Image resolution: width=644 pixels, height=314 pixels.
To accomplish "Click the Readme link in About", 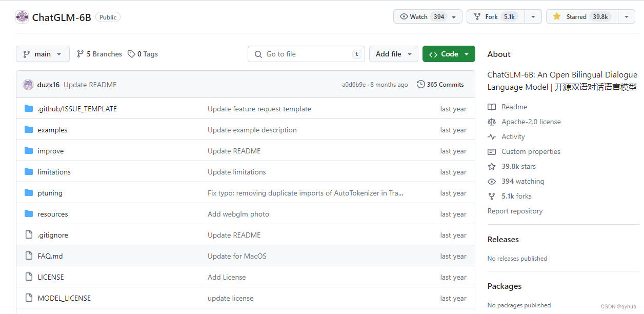I will point(514,107).
